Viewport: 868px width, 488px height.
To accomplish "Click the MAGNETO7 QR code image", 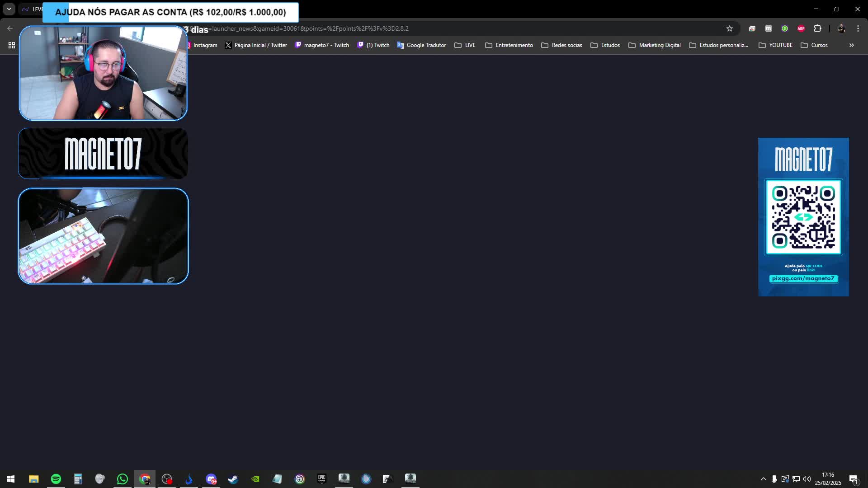I will (803, 217).
